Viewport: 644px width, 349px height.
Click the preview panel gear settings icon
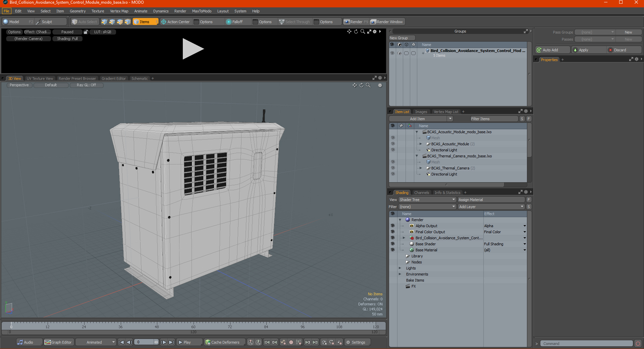(x=375, y=32)
